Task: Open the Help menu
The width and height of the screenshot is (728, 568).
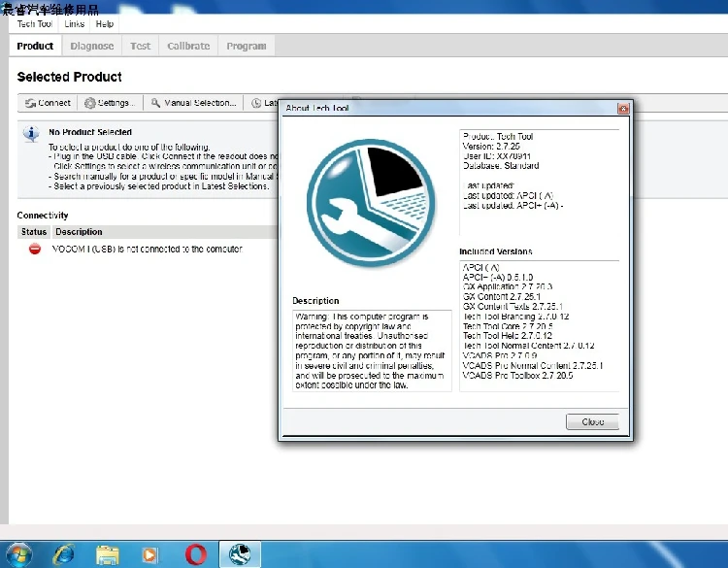Action: [105, 24]
